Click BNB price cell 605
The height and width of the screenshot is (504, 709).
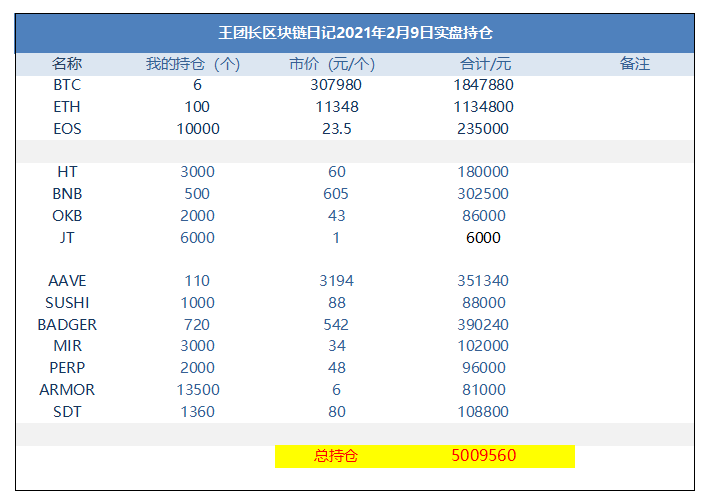click(x=336, y=194)
